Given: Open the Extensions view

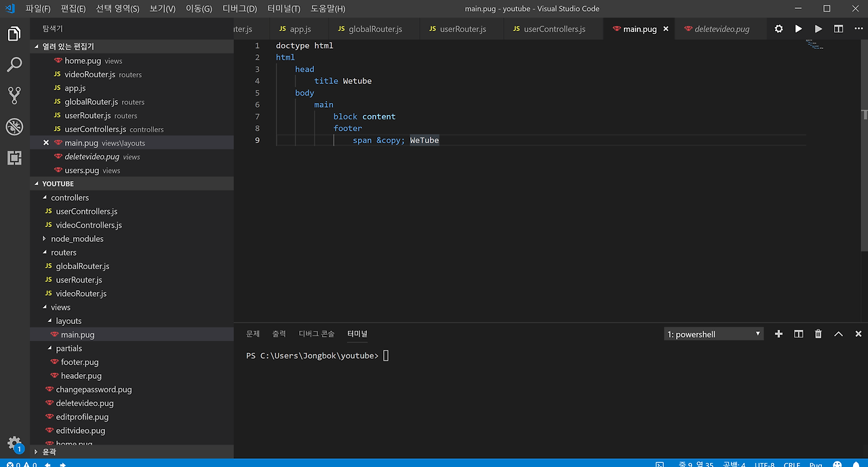Looking at the screenshot, I should tap(14, 158).
